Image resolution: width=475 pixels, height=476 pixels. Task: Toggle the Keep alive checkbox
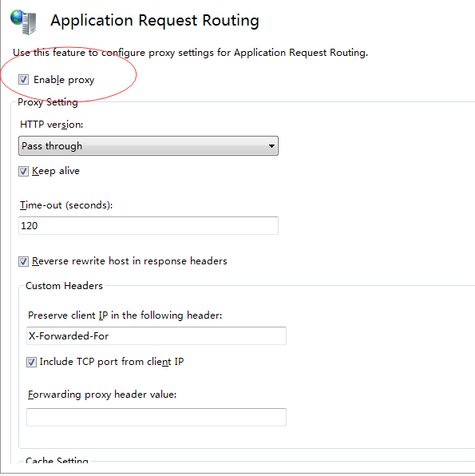[23, 171]
